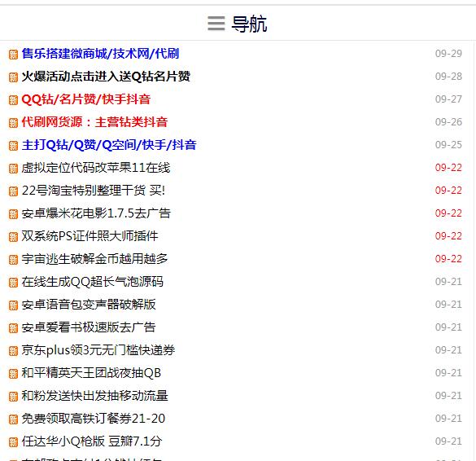Open post 和平精英天王团战夜抽QB

tap(91, 373)
